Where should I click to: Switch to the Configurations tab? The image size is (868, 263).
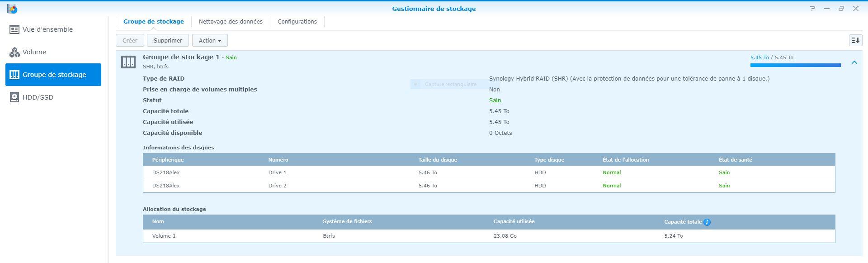coord(297,22)
